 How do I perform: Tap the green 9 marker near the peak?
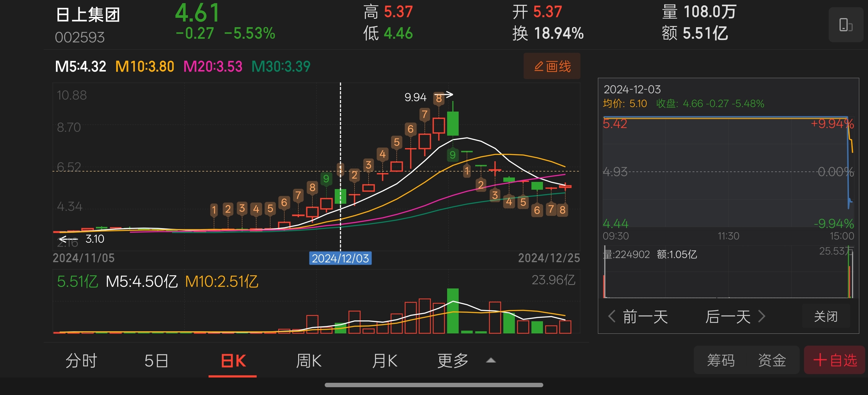[452, 154]
